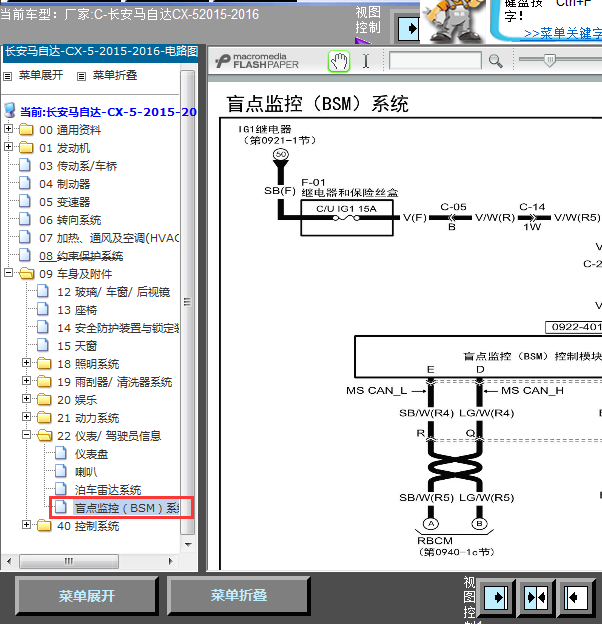Open 15 天窗 document

click(x=77, y=346)
